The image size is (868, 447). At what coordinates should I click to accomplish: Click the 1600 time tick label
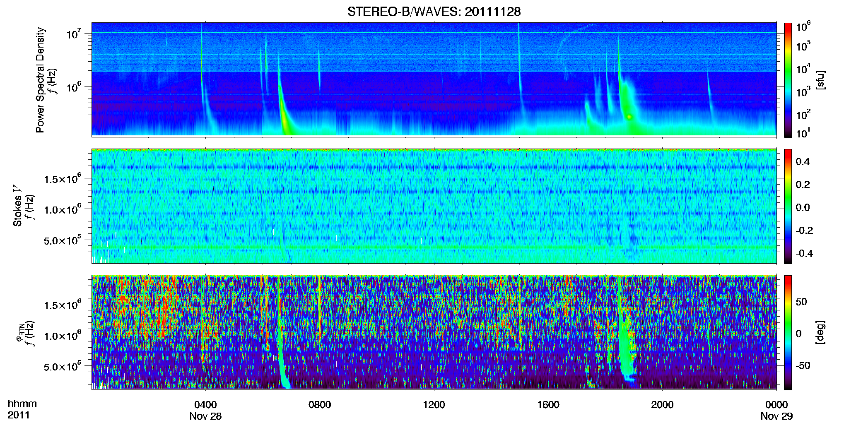tap(548, 405)
